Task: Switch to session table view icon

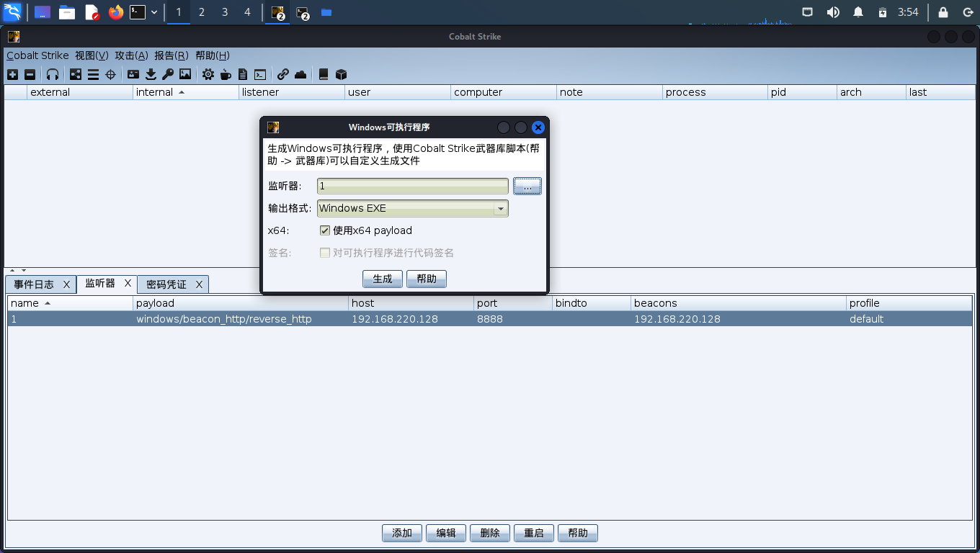Action: tap(93, 74)
